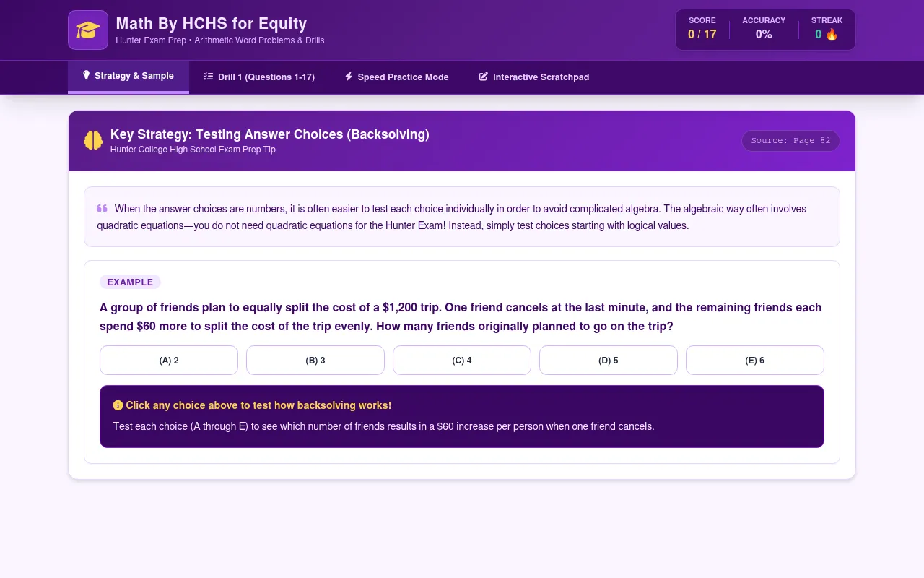Click Key Strategy: Testing Answer Choices heading
924x578 pixels.
[x=270, y=134]
